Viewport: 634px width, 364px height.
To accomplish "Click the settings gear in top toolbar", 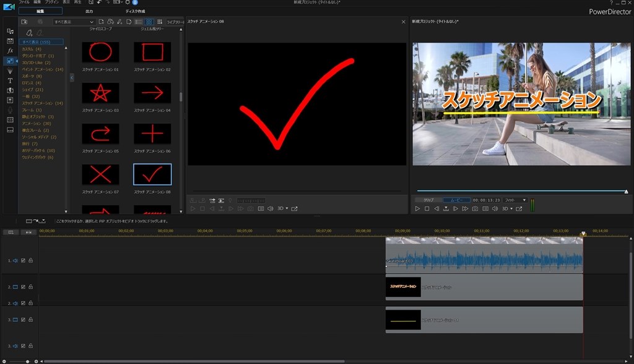I will (128, 2).
